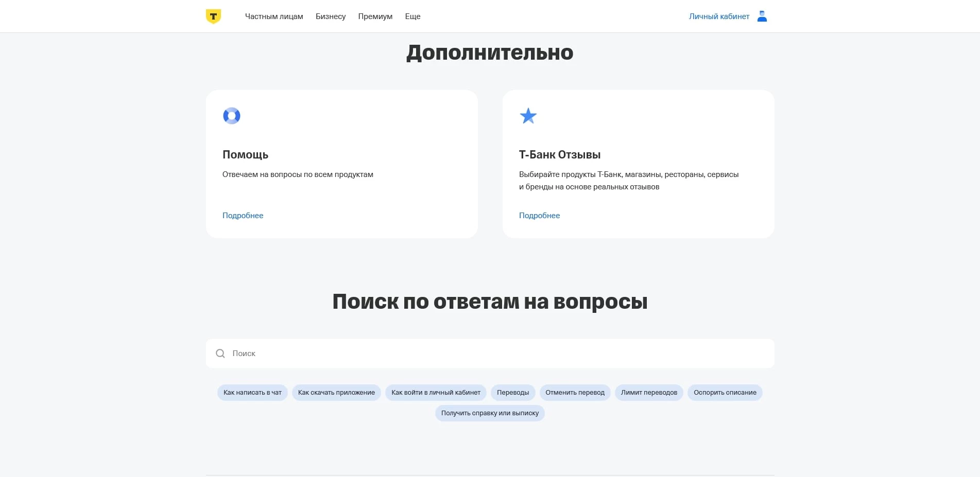
Task: Select the search icon next to Поиск placeholder
Action: (x=220, y=354)
